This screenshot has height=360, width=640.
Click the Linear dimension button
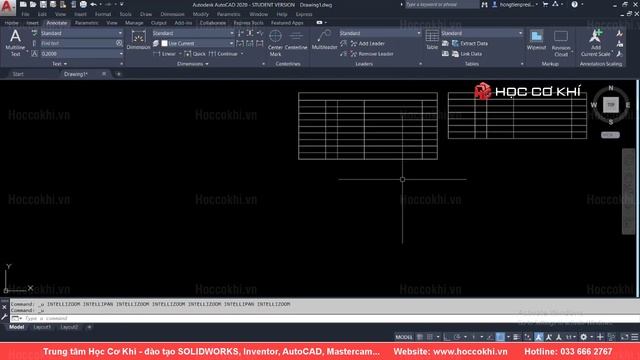pyautogui.click(x=164, y=54)
